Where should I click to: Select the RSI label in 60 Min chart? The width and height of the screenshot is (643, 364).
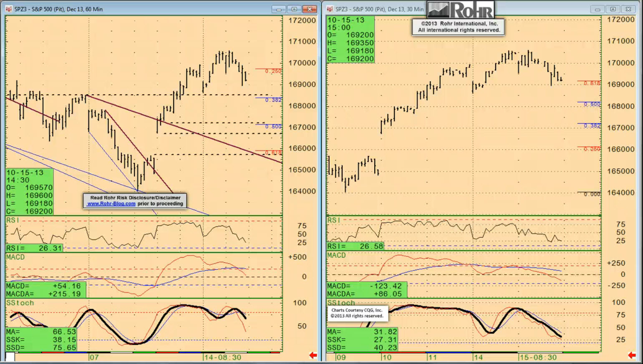tap(13, 220)
